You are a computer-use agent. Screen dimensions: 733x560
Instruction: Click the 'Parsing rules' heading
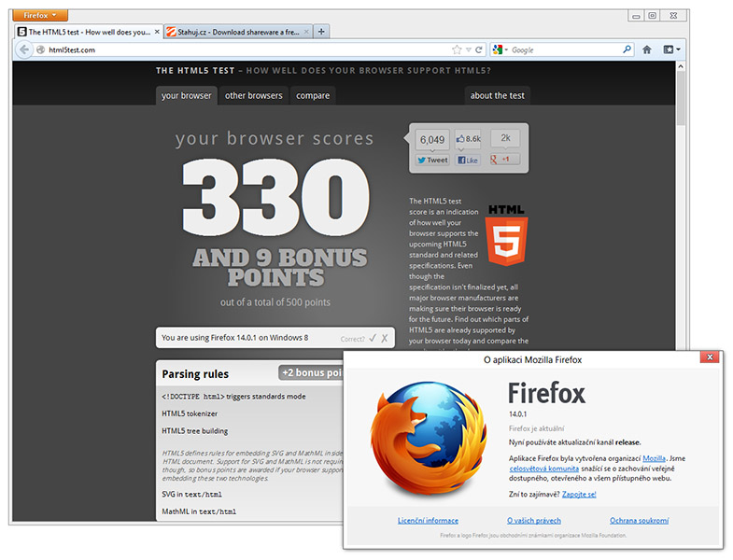195,374
